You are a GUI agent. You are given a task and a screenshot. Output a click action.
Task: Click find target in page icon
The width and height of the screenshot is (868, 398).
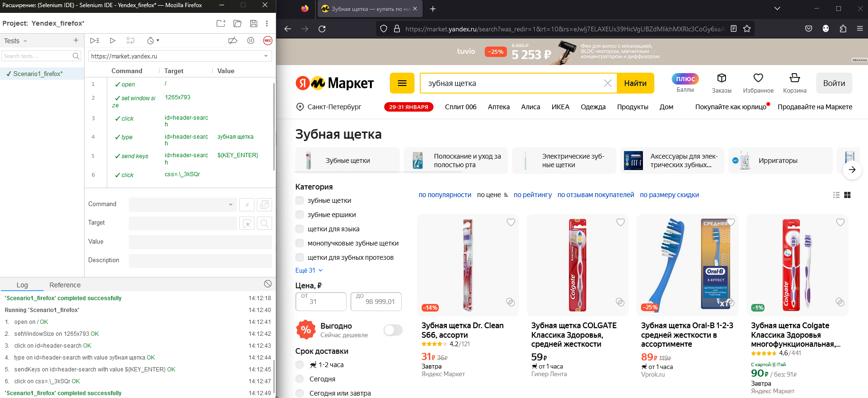(x=264, y=223)
